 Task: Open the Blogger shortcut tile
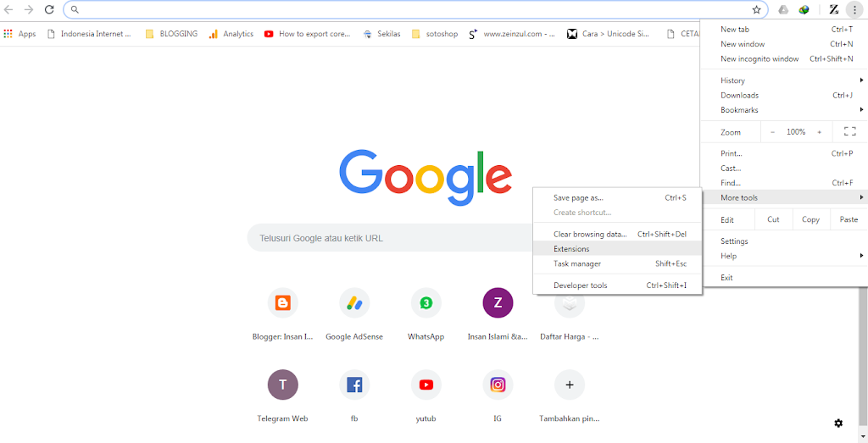click(x=283, y=315)
